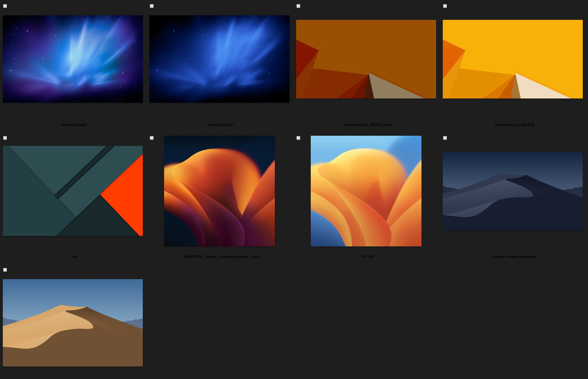
Task: Pick the daytime Mojave sand dune thumbnail
Action: coord(73,323)
